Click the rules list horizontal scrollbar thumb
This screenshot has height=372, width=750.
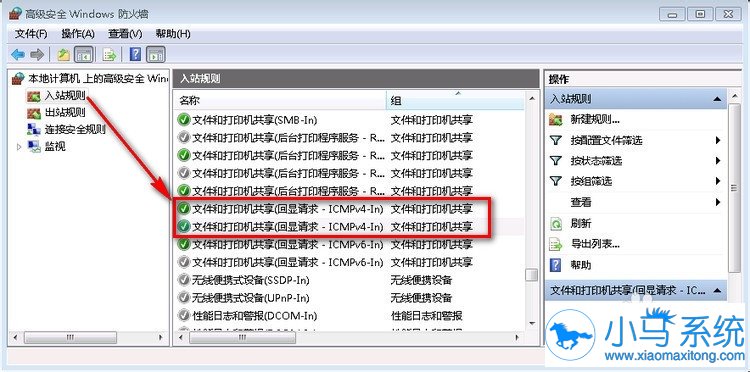click(x=243, y=338)
